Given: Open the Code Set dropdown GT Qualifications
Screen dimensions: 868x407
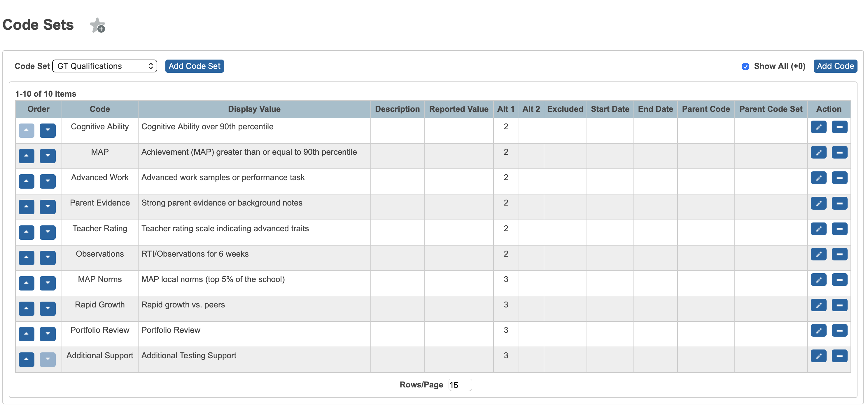Looking at the screenshot, I should pos(105,66).
